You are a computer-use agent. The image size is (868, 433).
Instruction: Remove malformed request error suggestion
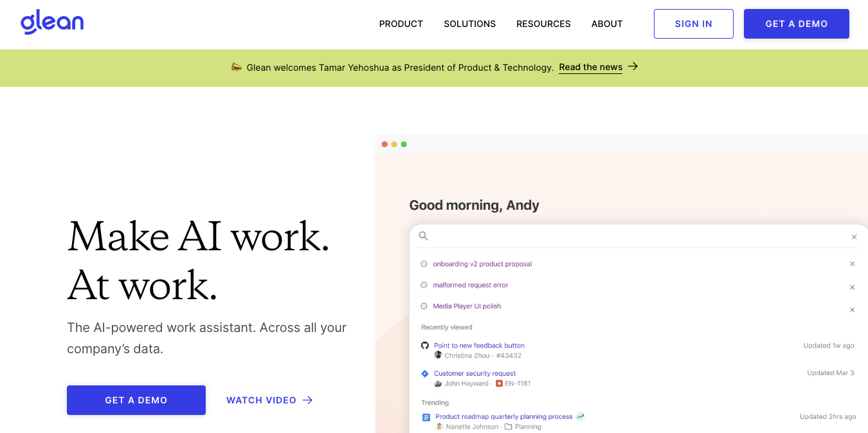853,288
